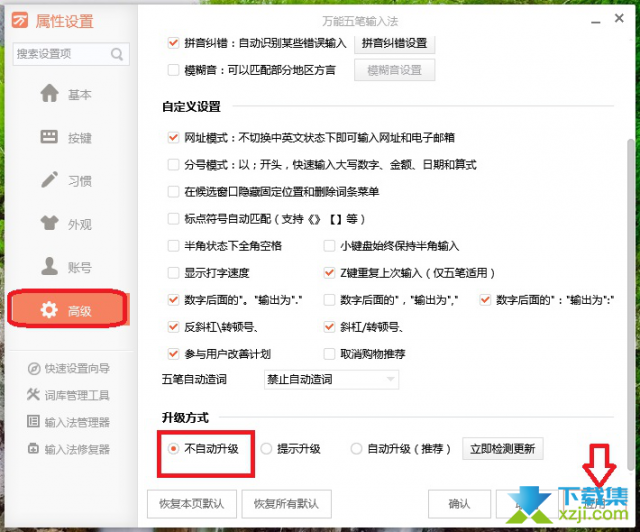This screenshot has height=532, width=640.
Task: Click the keyboard icon for 按键
Action: click(x=49, y=137)
